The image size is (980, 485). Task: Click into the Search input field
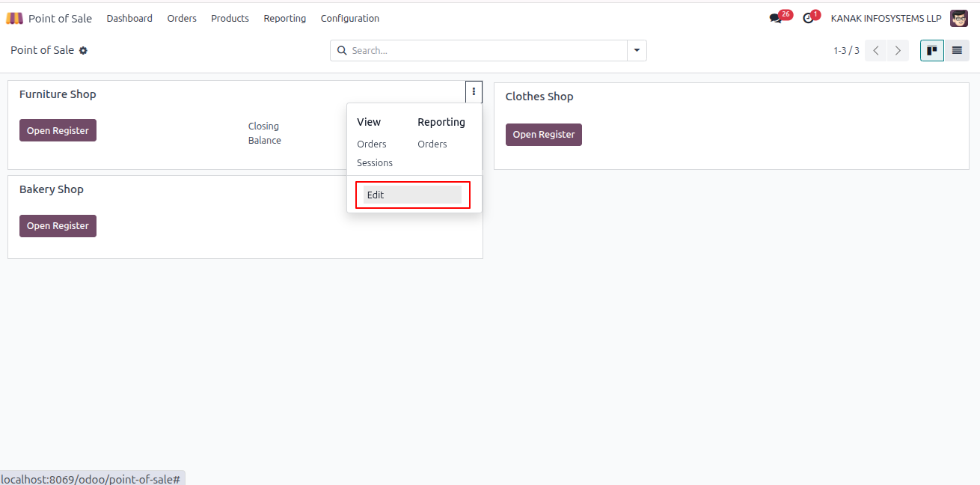(486, 50)
